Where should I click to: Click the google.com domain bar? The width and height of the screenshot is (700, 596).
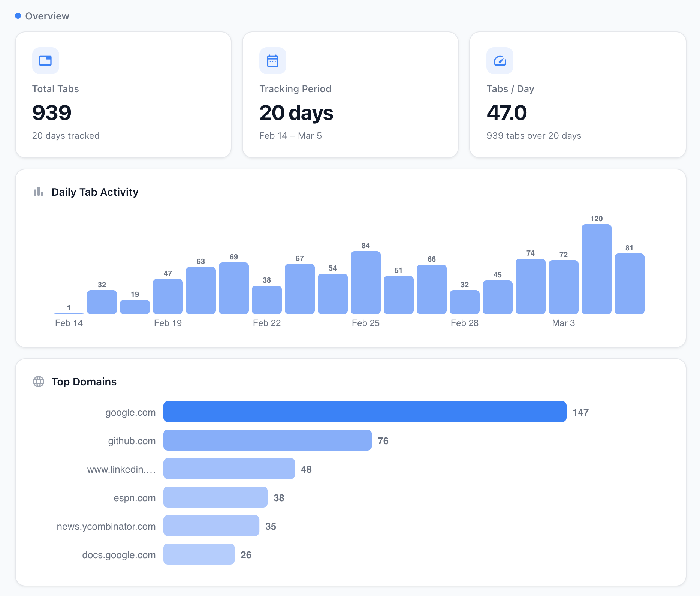365,412
